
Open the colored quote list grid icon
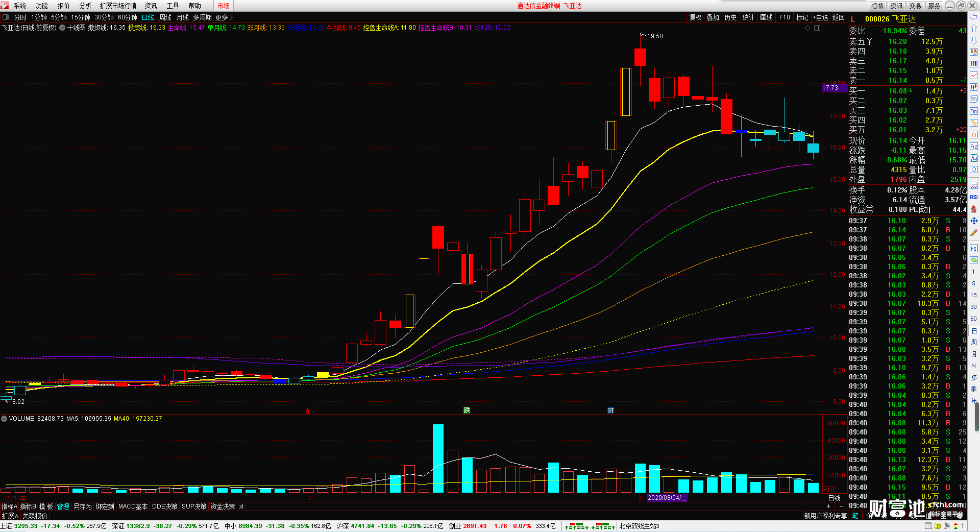pos(973,63)
